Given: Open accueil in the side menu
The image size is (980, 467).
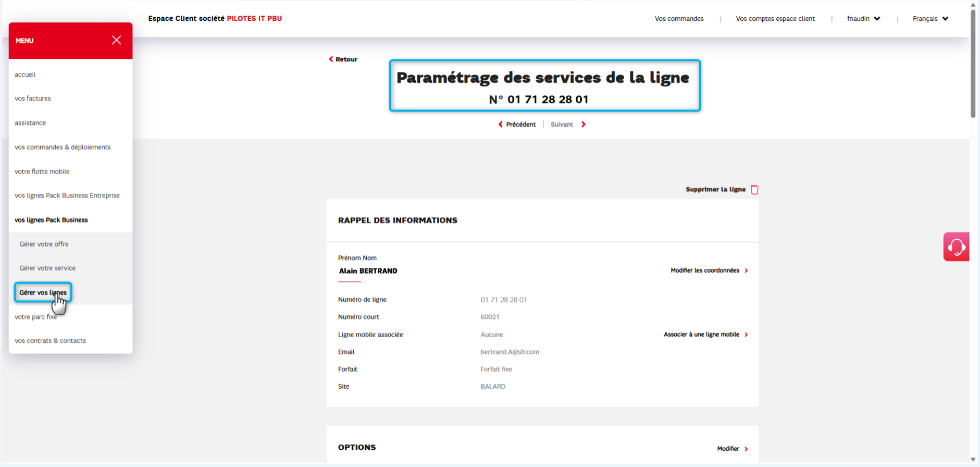Looking at the screenshot, I should pos(25,75).
